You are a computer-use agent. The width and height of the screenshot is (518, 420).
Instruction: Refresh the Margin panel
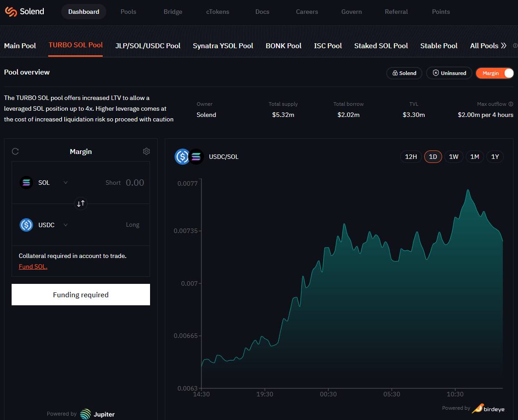tap(15, 151)
